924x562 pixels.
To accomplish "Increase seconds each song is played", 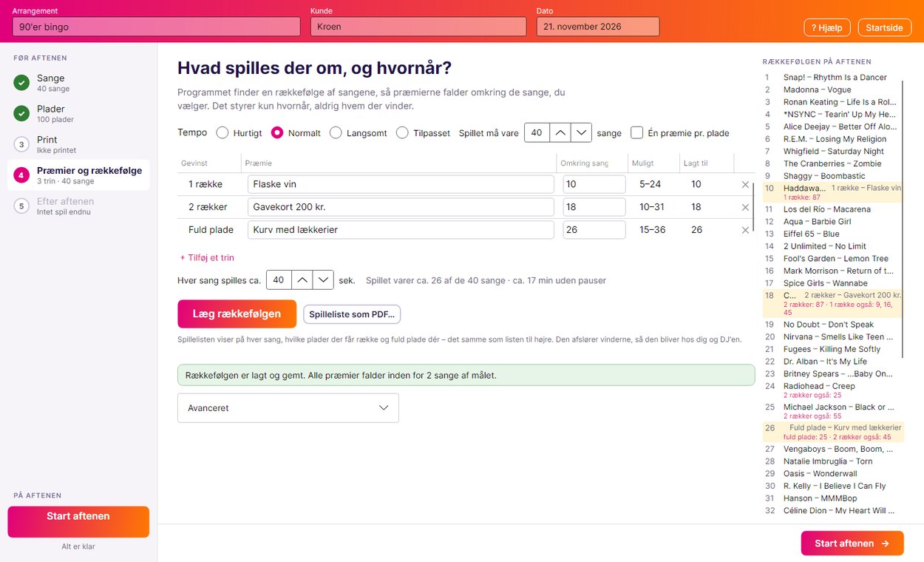I will click(x=302, y=280).
